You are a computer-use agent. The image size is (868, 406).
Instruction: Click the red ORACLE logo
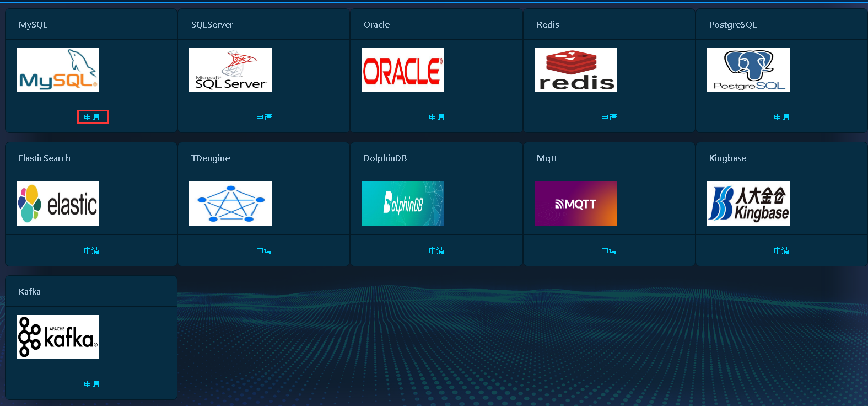(x=403, y=70)
